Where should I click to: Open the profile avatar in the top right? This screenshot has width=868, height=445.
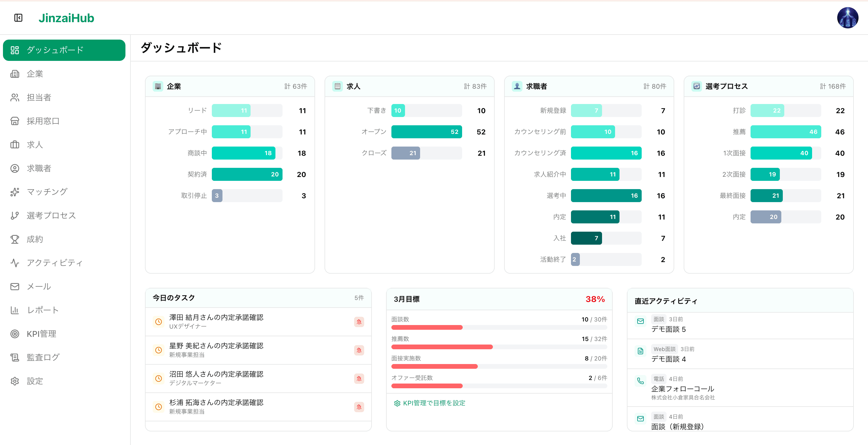(x=848, y=17)
